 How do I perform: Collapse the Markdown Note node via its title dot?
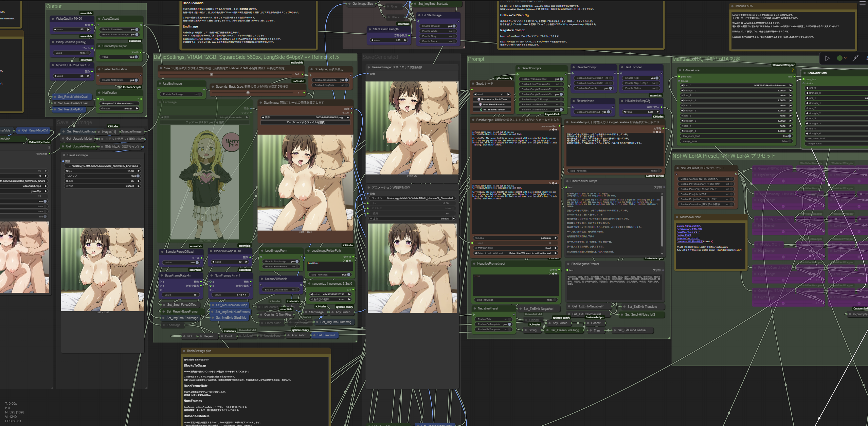coord(677,217)
